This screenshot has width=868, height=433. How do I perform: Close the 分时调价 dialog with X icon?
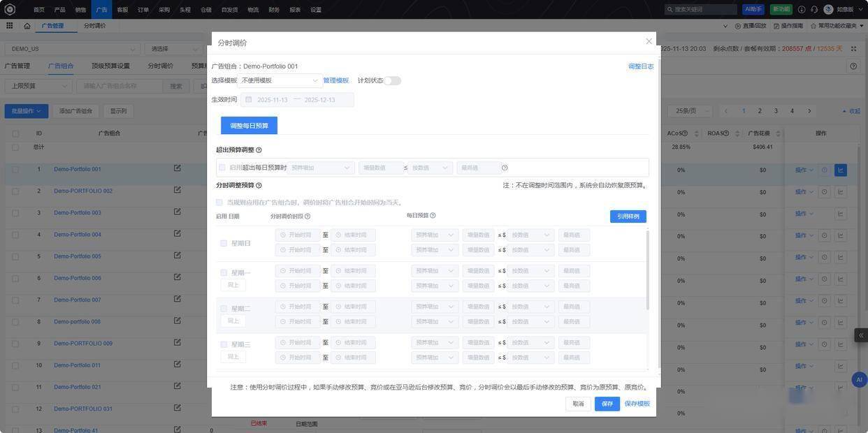[649, 42]
